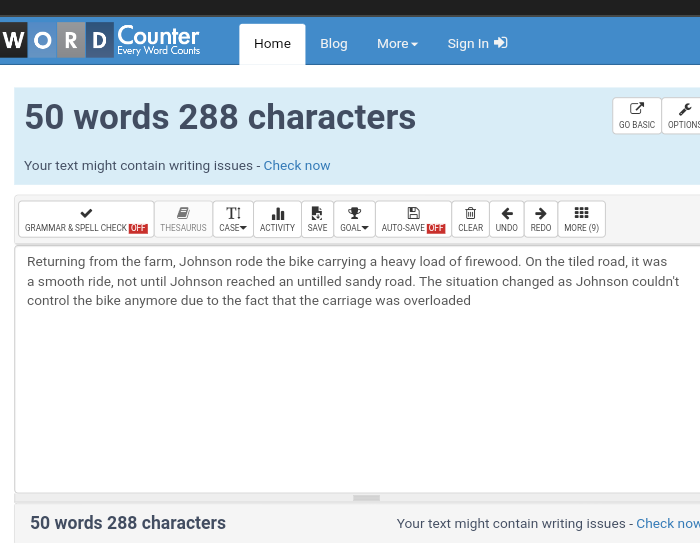Viewport: 700px width, 543px height.
Task: Click the Clear trash button
Action: tap(471, 219)
